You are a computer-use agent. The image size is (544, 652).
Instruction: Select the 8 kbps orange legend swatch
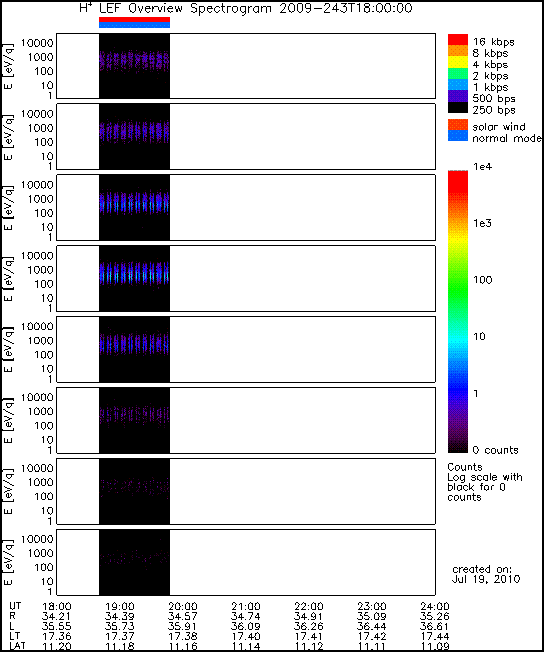[458, 51]
